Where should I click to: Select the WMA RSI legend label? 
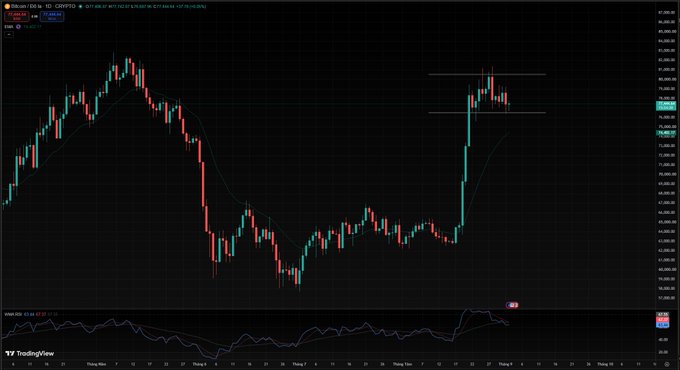coord(13,314)
